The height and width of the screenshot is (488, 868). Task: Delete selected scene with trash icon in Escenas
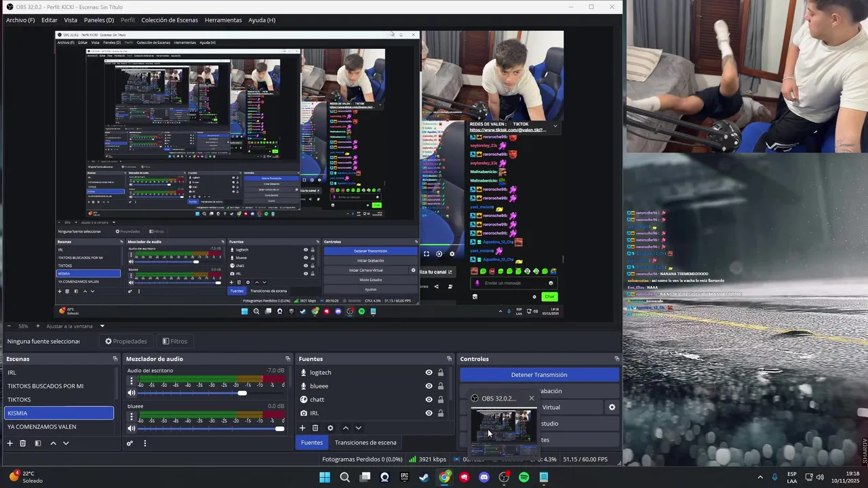pyautogui.click(x=22, y=443)
